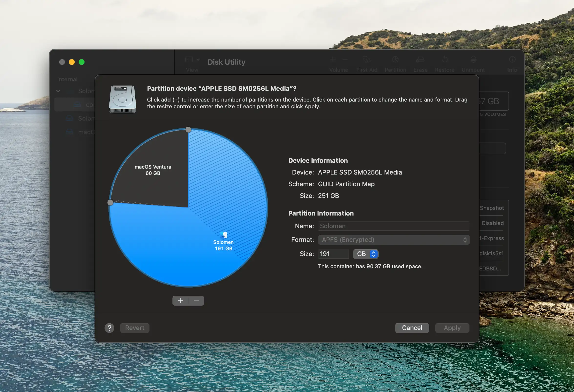The width and height of the screenshot is (574, 392).
Task: Click the Snapshot label in background window
Action: point(491,208)
